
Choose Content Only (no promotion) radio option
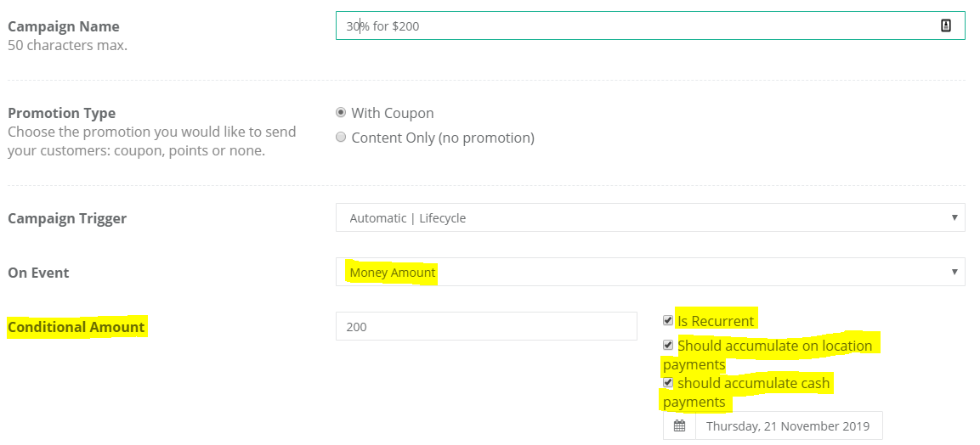(x=341, y=138)
